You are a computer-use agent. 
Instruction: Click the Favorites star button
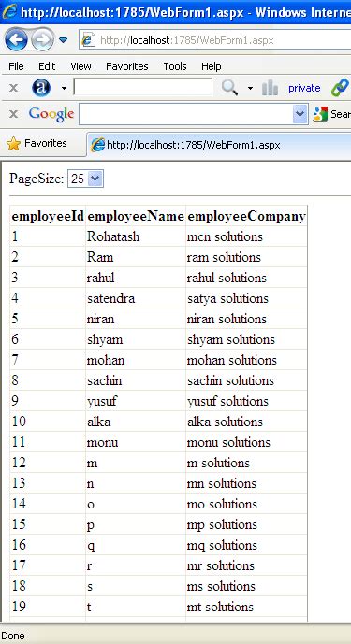[x=37, y=143]
